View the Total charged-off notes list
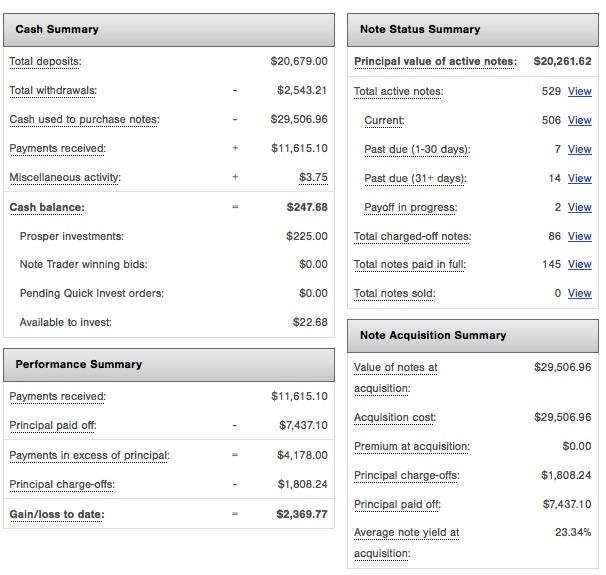Image resolution: width=606 pixels, height=575 pixels. (579, 236)
